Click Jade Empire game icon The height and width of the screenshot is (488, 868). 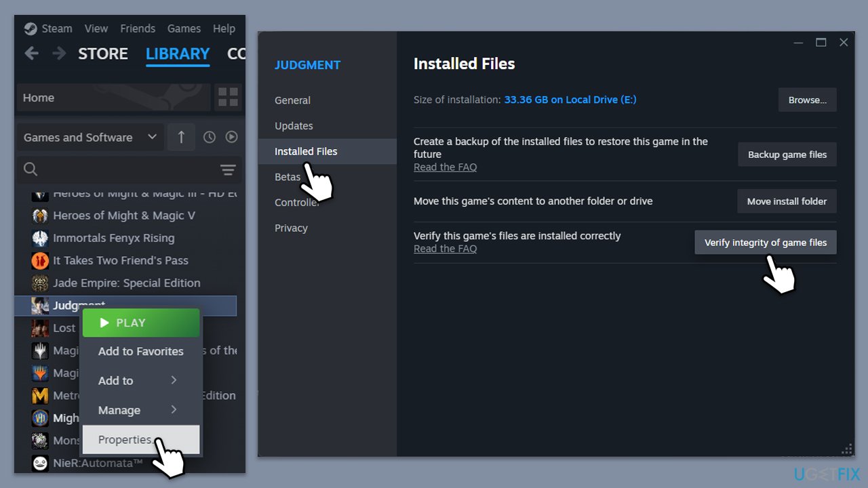coord(40,283)
